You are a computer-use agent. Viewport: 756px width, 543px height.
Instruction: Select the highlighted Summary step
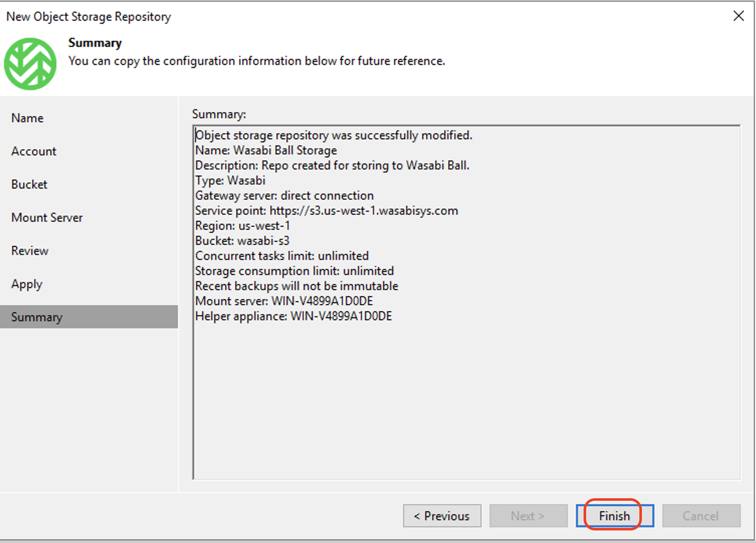pos(89,317)
